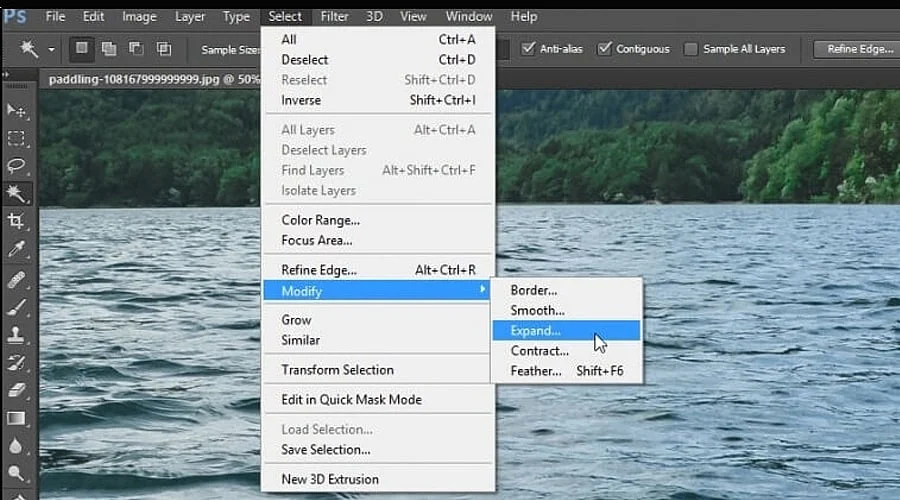Viewport: 900px width, 500px height.
Task: Open Color Range... dialog
Action: 378,220
